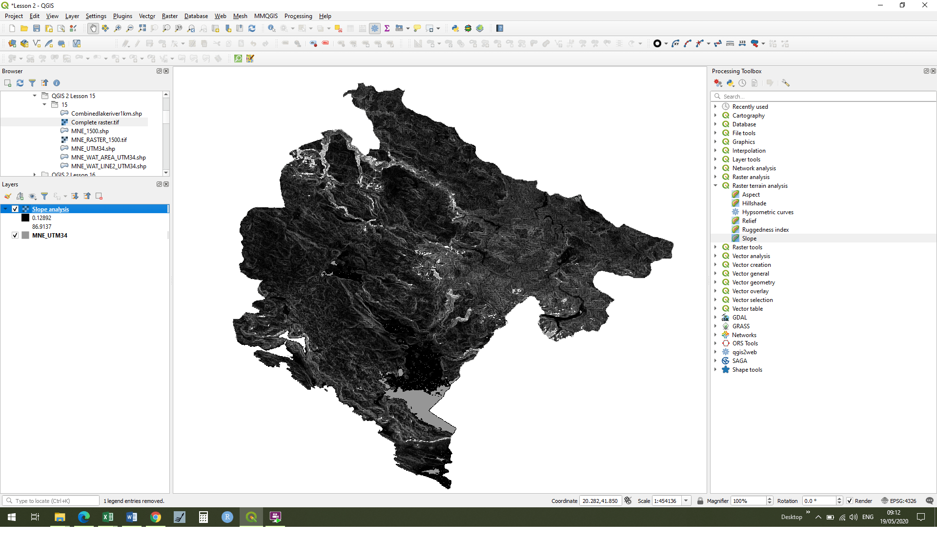The width and height of the screenshot is (937, 560).
Task: Open the Processing Toolbox options wrench icon
Action: 786,83
